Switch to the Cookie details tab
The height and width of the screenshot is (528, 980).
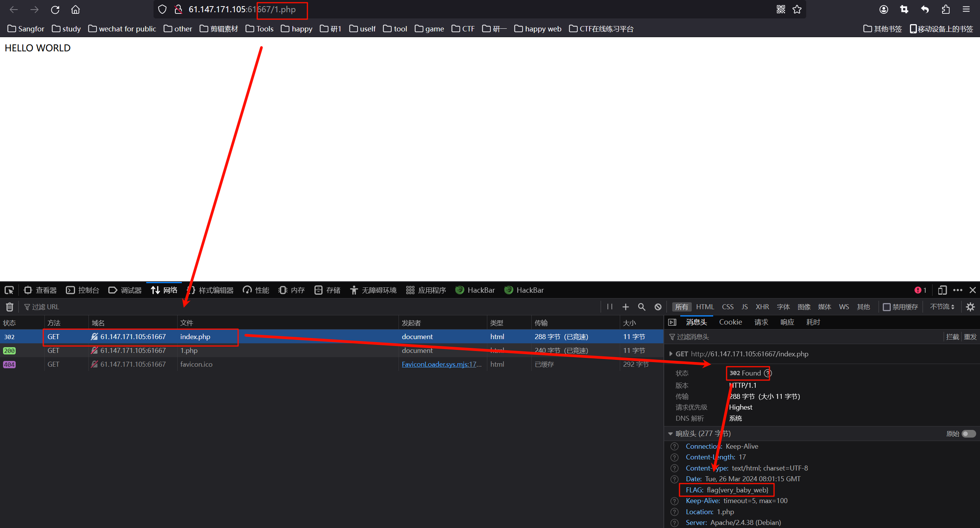point(730,322)
